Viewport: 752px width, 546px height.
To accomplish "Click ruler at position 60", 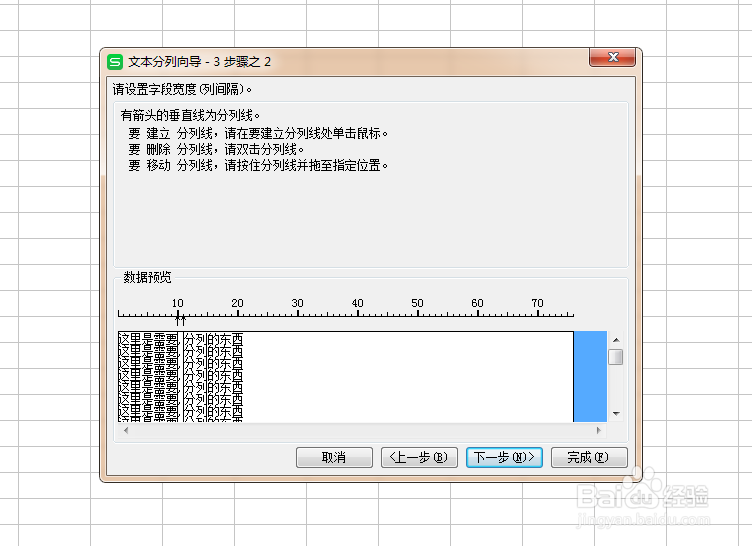I will tap(477, 314).
